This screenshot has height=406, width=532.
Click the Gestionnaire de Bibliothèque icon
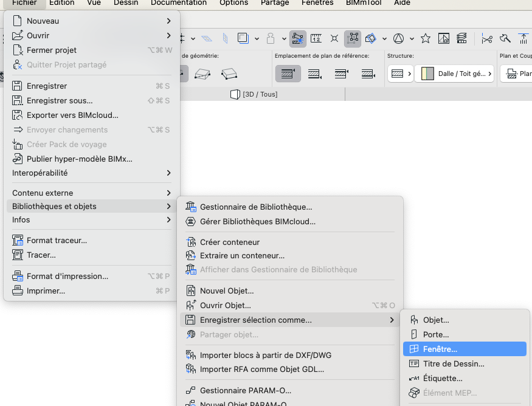point(191,207)
